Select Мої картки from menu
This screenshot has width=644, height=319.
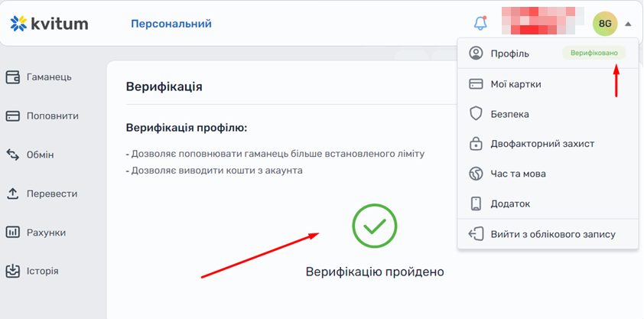(516, 84)
